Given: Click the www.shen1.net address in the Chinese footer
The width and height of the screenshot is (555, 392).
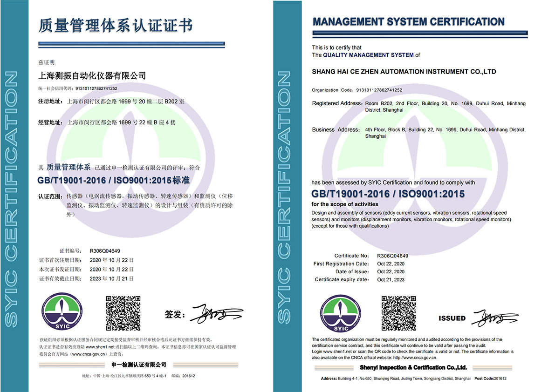Looking at the screenshot, I should (100, 347).
